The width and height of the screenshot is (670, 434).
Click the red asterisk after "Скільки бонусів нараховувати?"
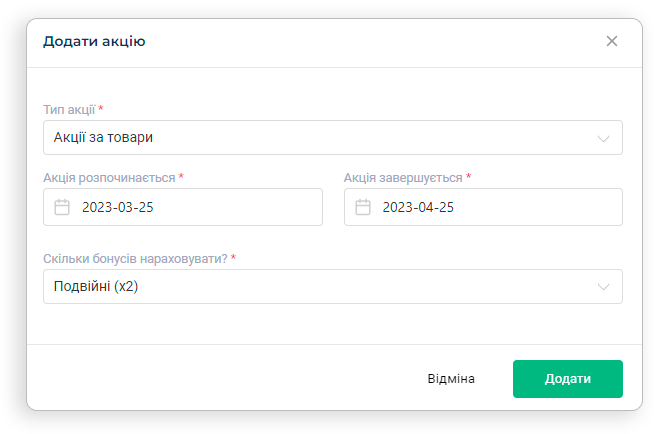[233, 258]
